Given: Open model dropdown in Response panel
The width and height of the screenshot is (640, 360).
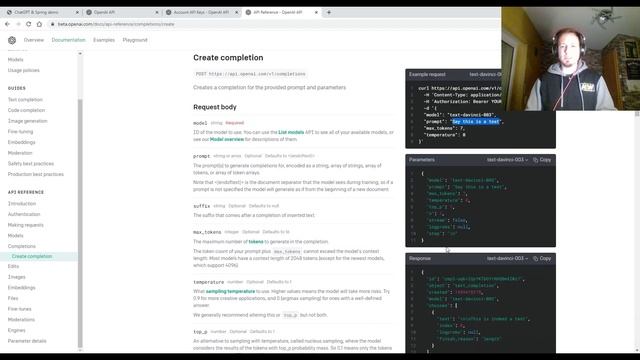Looking at the screenshot, I should (507, 259).
